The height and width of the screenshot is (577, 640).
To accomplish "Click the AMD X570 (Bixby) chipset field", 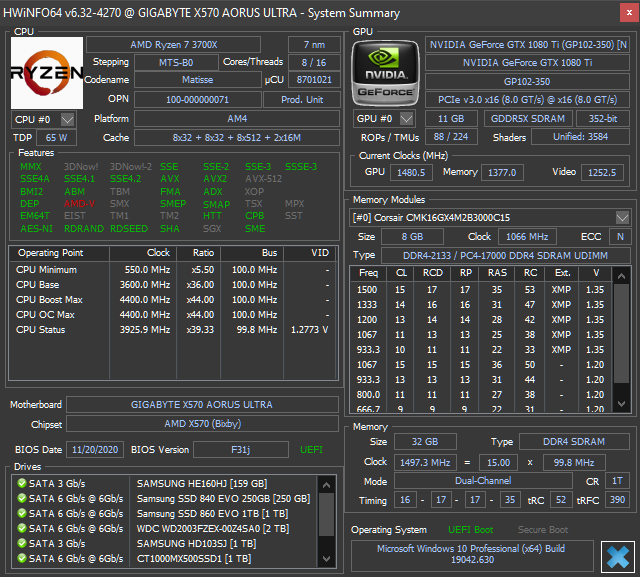I will click(x=202, y=424).
